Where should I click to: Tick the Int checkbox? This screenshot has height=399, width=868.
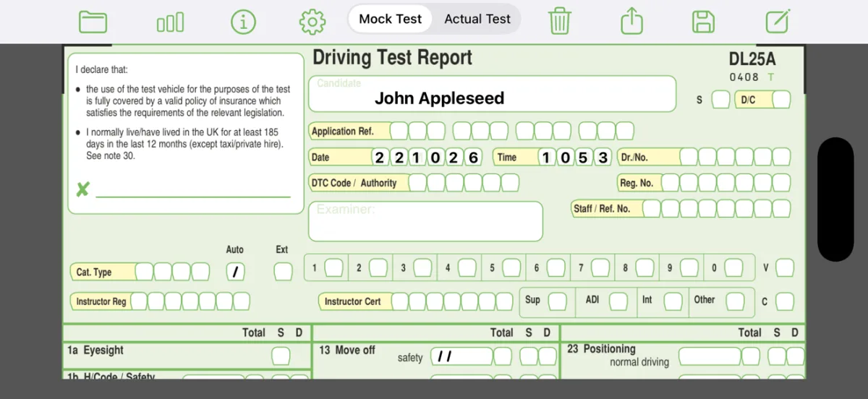673,301
